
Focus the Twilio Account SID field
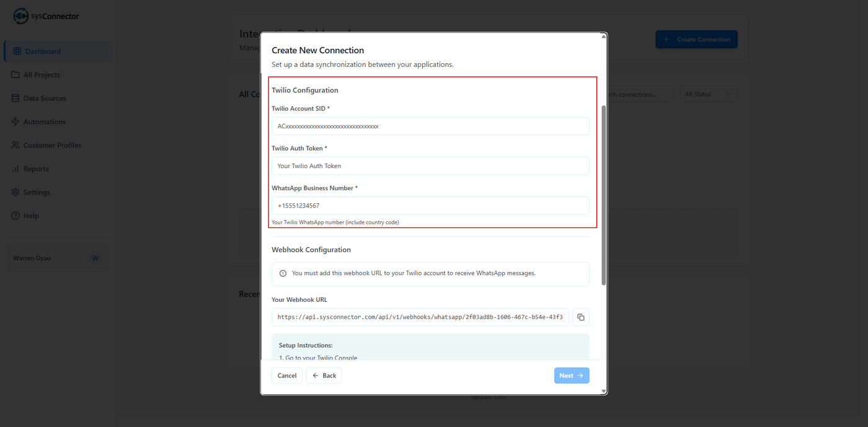[x=430, y=126]
